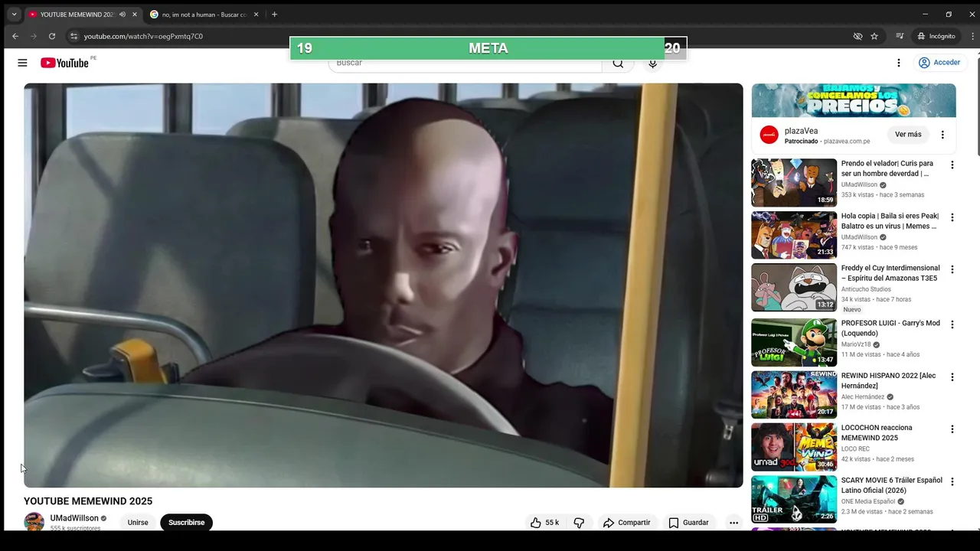
Task: Open a new browser tab with plus
Action: pos(274,15)
